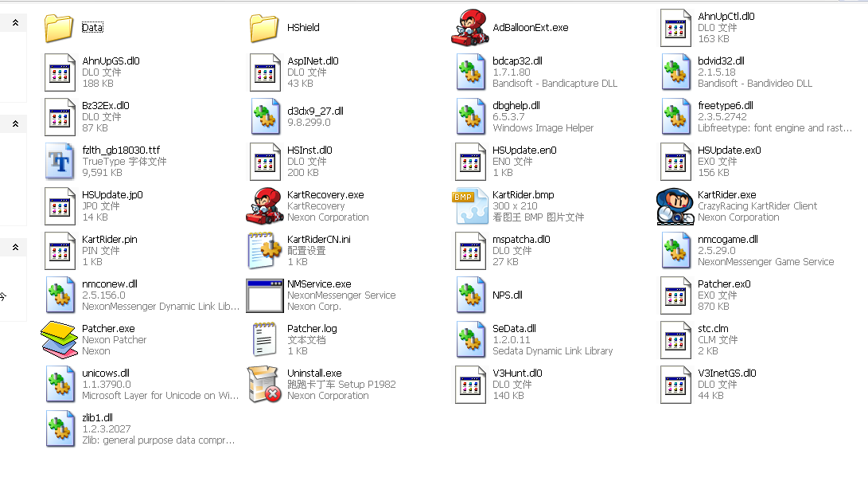Click the nmconew.dll icon
This screenshot has height=485, width=868.
pyautogui.click(x=60, y=295)
